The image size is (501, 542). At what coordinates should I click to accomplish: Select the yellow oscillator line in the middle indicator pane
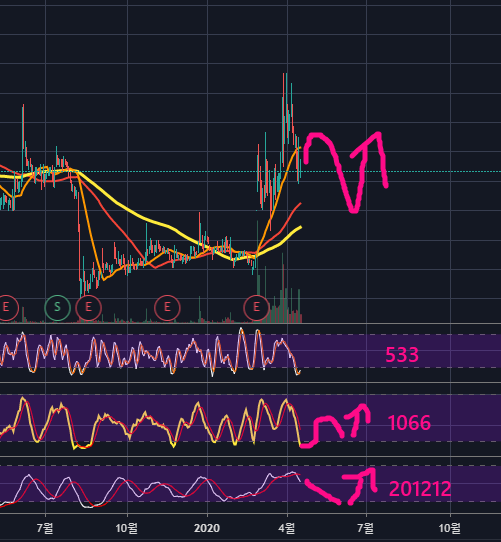71,429
